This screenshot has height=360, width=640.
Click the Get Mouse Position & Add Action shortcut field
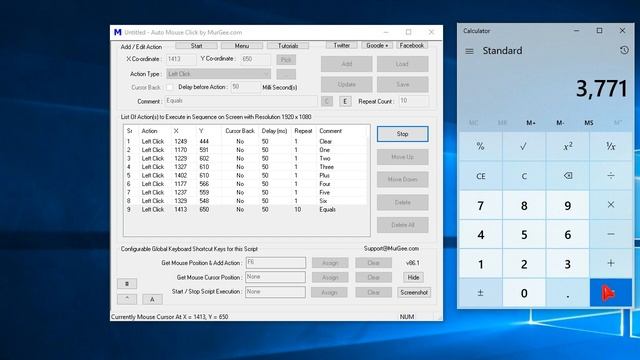click(276, 262)
